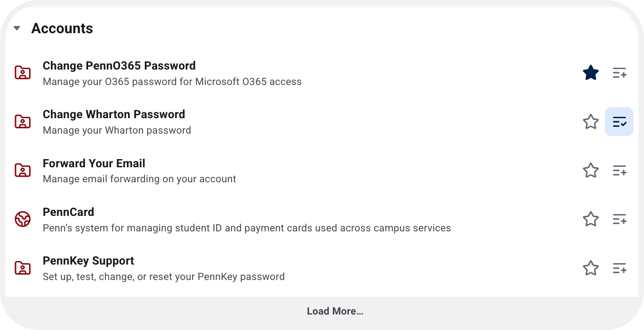This screenshot has width=644, height=330.
Task: Click the Change PennO365 Password folder icon
Action: click(x=23, y=73)
